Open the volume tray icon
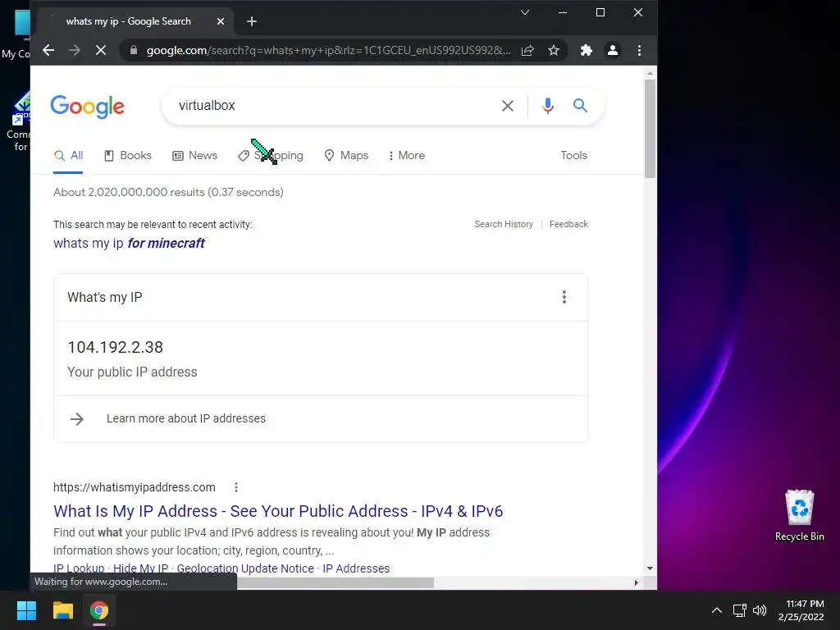This screenshot has width=840, height=630. tap(760, 610)
